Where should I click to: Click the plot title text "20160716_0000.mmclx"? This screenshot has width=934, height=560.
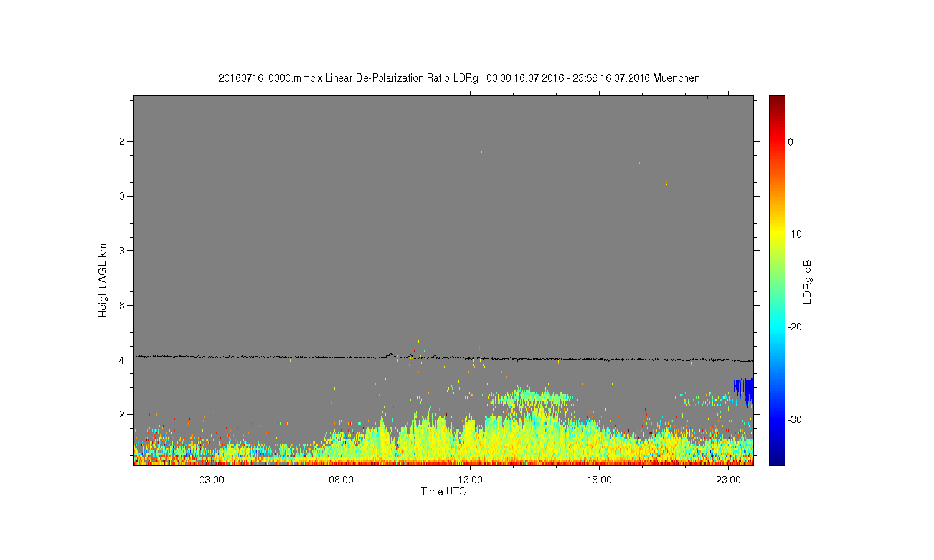coord(271,78)
